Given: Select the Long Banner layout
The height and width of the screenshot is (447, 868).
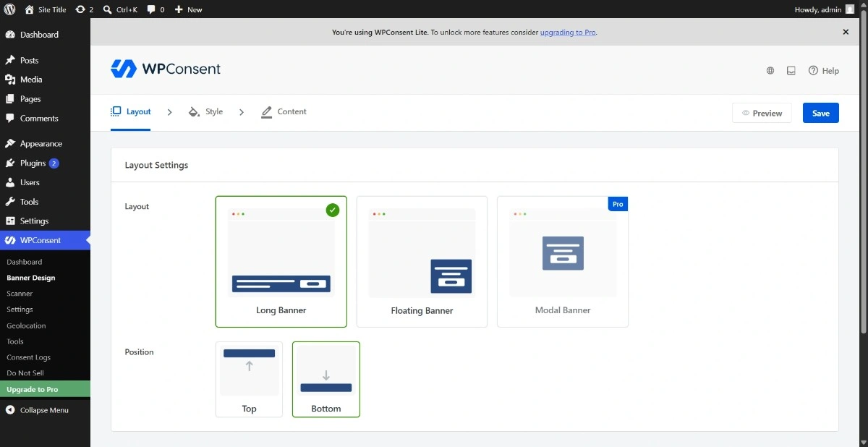Looking at the screenshot, I should 281,262.
